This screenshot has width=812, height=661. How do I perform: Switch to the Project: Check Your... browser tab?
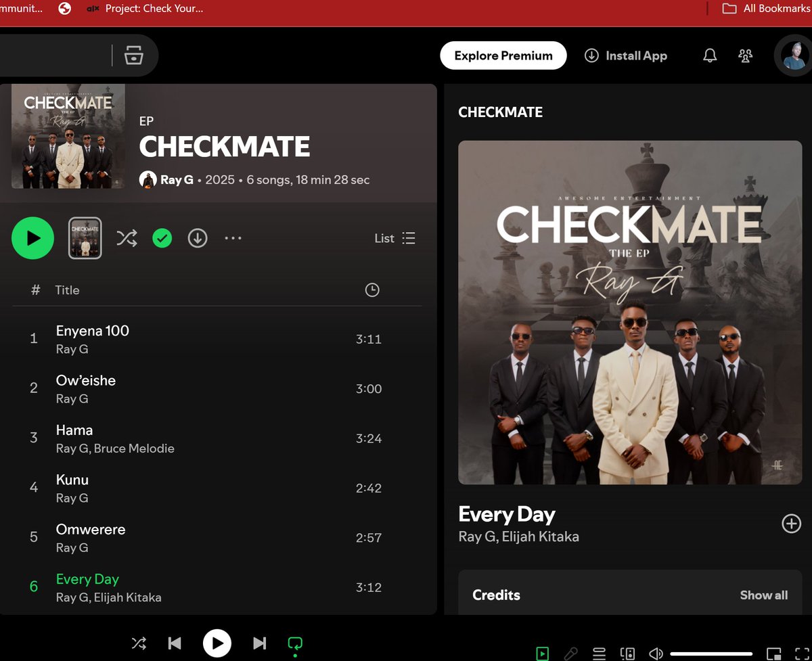145,9
